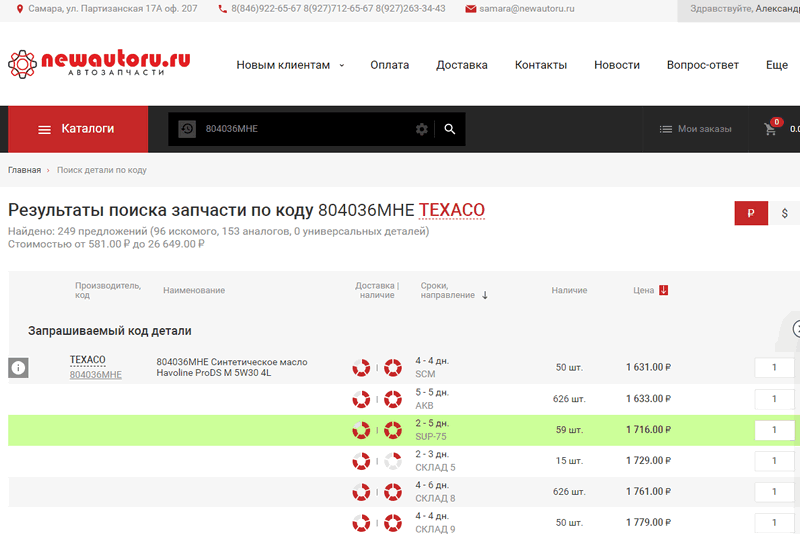This screenshot has height=534, width=800.
Task: Click quantity field for 1 761.00 ₽ row
Action: click(x=774, y=492)
